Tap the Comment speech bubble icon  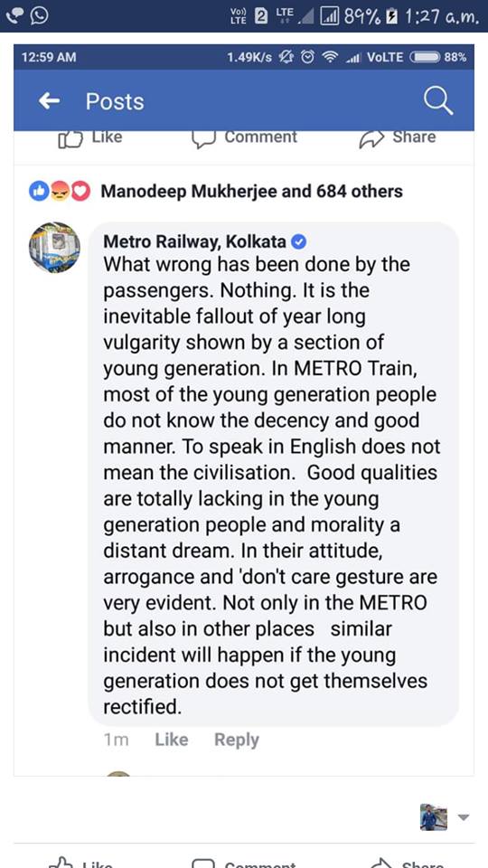pos(203,139)
